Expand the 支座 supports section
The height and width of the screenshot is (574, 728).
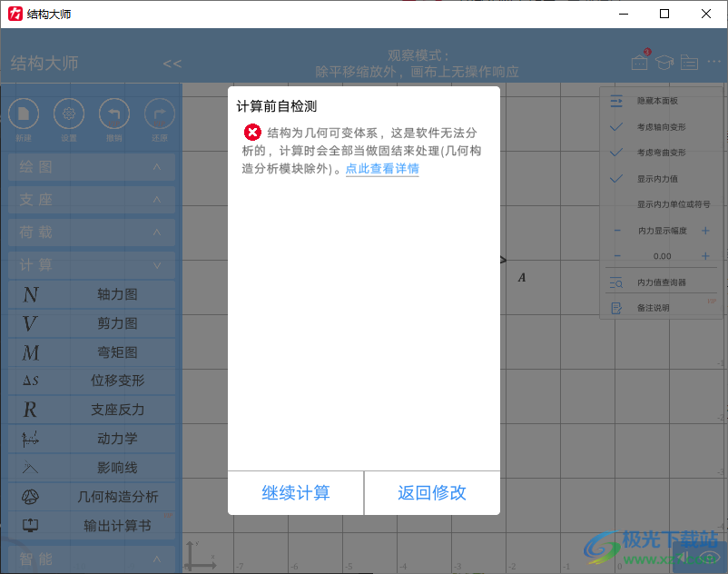92,200
